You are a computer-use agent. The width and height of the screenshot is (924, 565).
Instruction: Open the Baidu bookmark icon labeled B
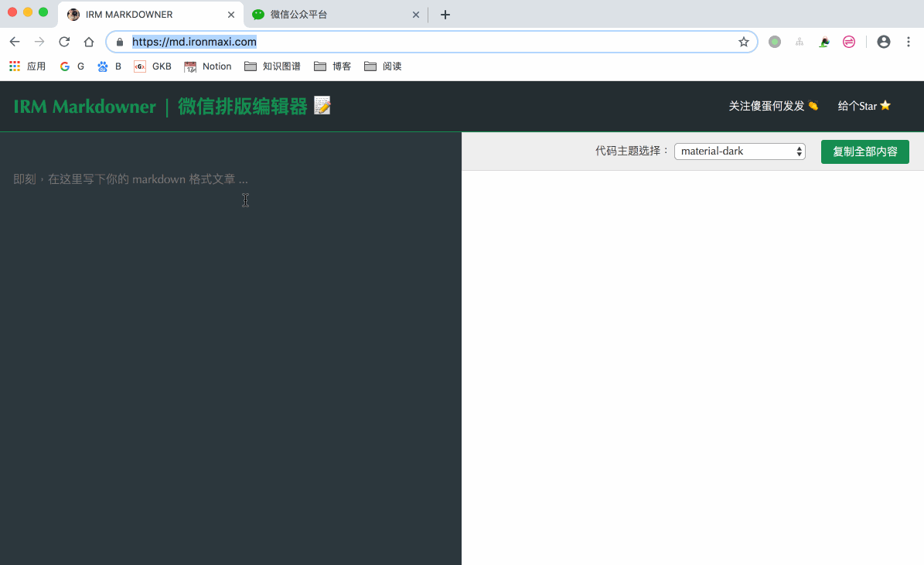click(108, 66)
